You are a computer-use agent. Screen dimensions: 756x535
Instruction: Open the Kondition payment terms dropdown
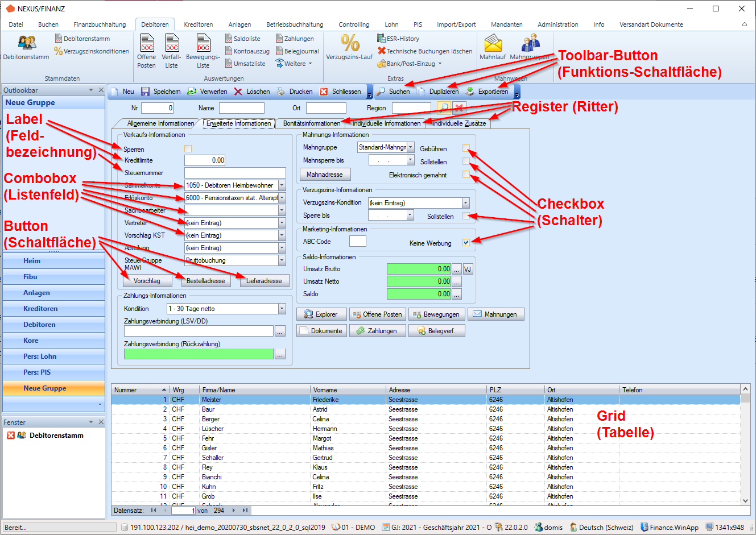282,309
